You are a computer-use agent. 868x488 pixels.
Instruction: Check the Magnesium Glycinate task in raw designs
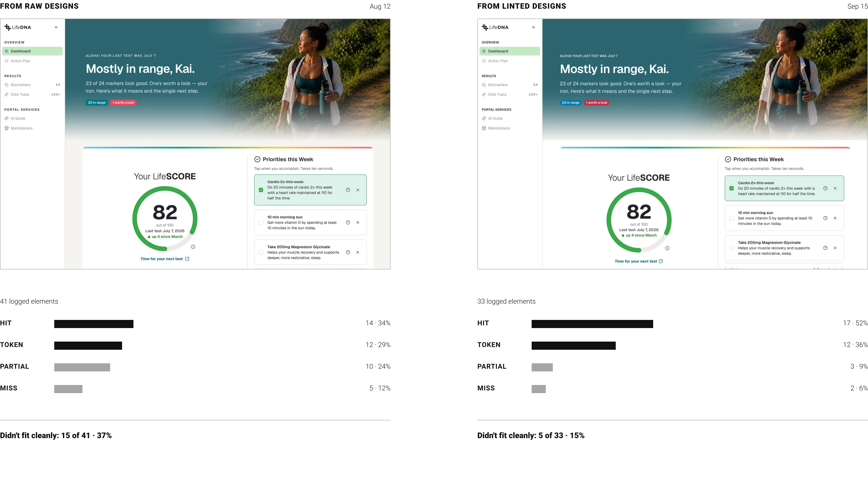(261, 252)
